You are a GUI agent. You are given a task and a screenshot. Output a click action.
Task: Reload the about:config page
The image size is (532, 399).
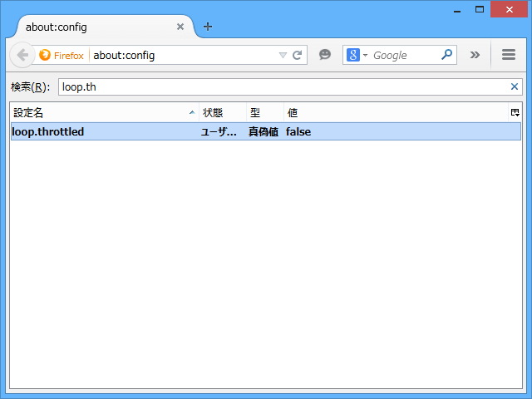pos(298,55)
